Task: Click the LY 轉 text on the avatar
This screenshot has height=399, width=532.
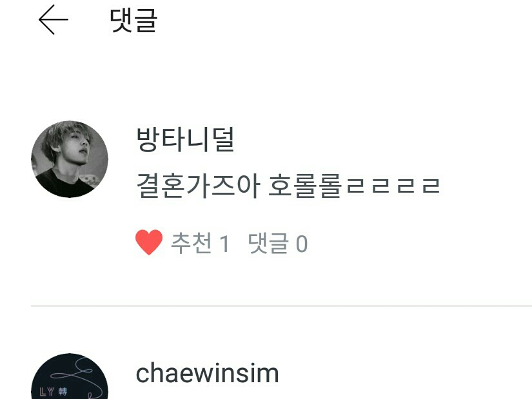Action: pos(54,392)
